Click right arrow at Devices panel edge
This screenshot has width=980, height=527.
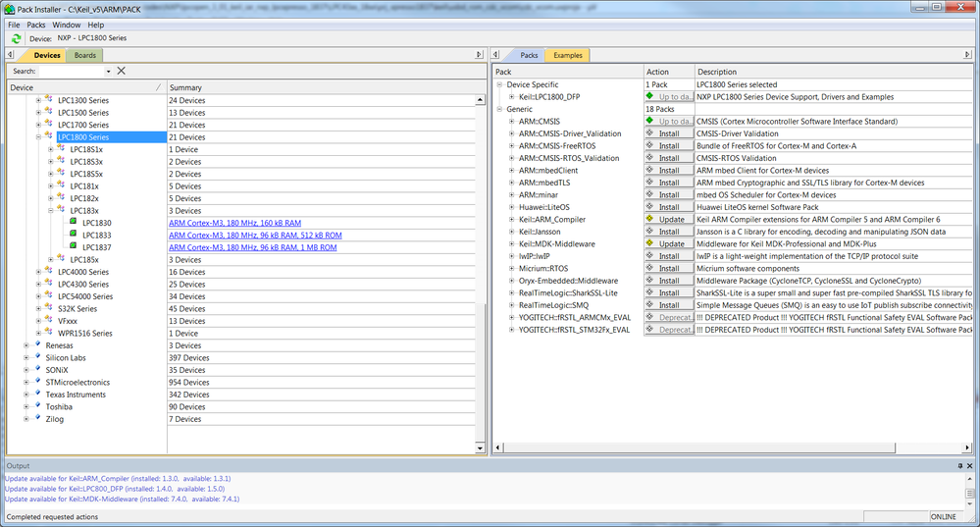(x=480, y=55)
